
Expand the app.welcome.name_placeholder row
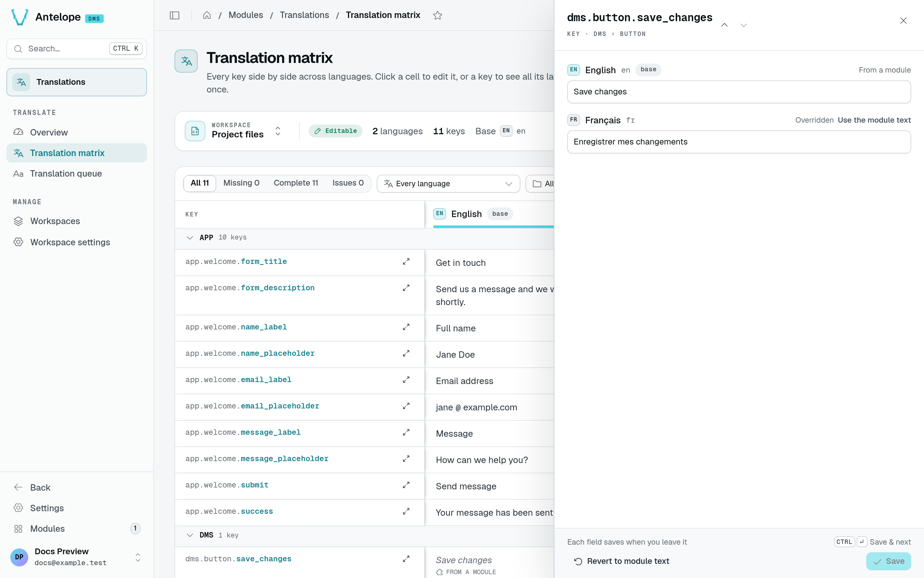pyautogui.click(x=406, y=354)
